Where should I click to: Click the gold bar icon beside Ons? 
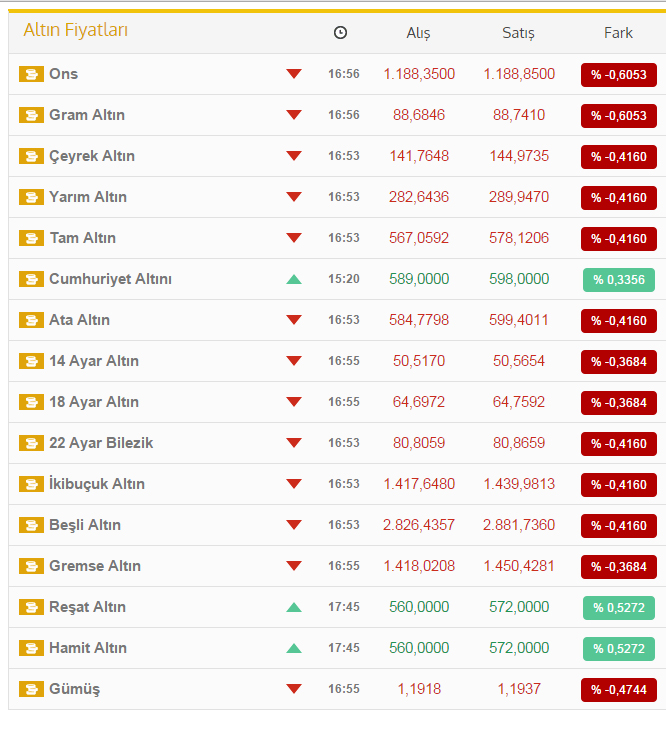click(x=30, y=74)
